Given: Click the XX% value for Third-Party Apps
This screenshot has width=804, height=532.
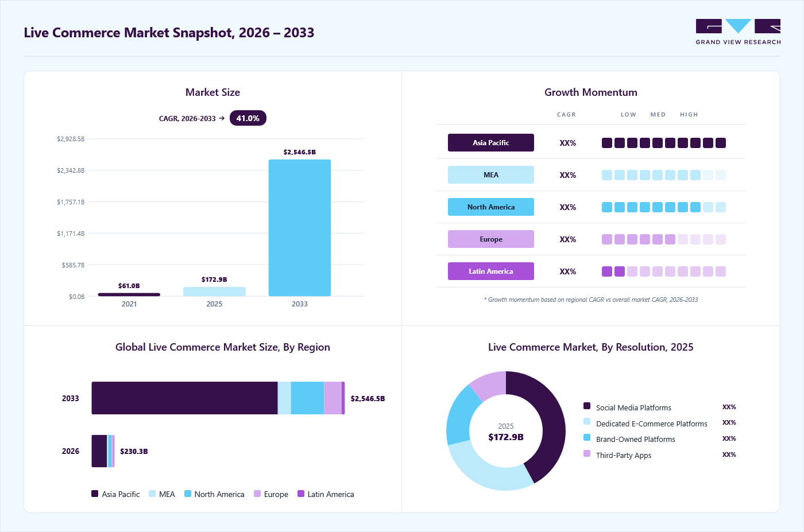Looking at the screenshot, I should click(x=729, y=455).
